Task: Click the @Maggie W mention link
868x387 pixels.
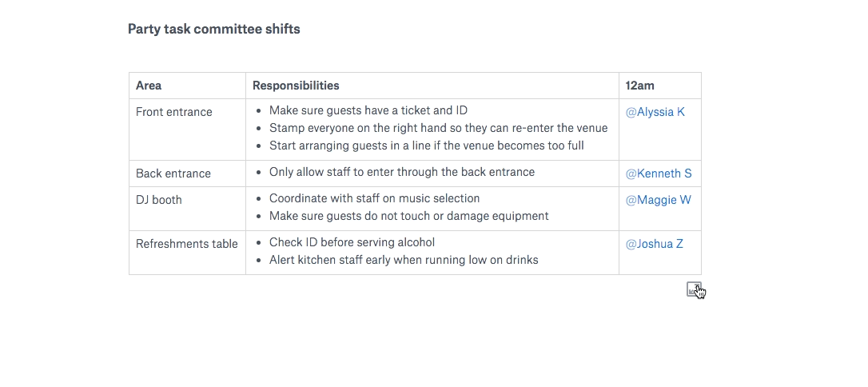Action: 658,200
